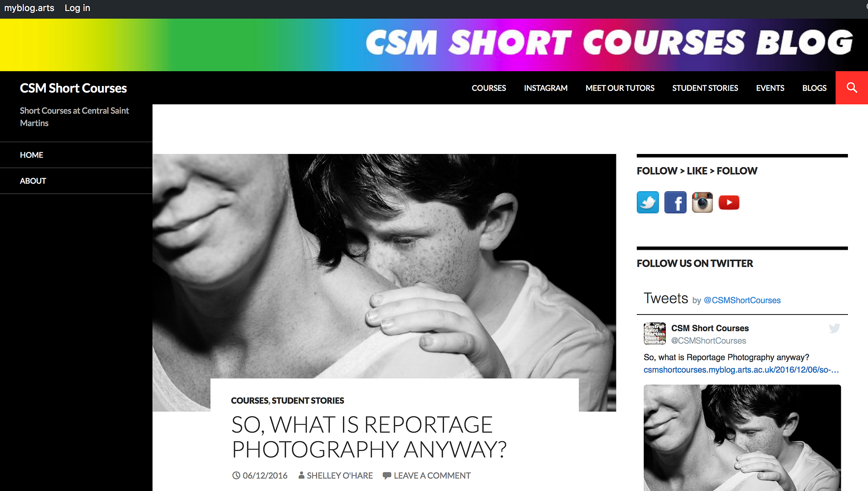Open the post title Reportage Photography
The height and width of the screenshot is (491, 868).
click(369, 437)
